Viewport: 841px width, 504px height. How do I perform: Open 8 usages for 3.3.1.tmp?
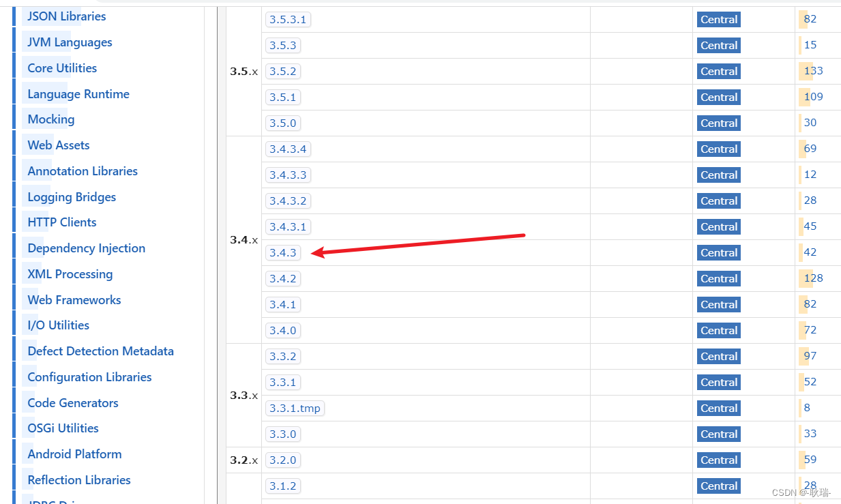click(x=807, y=408)
